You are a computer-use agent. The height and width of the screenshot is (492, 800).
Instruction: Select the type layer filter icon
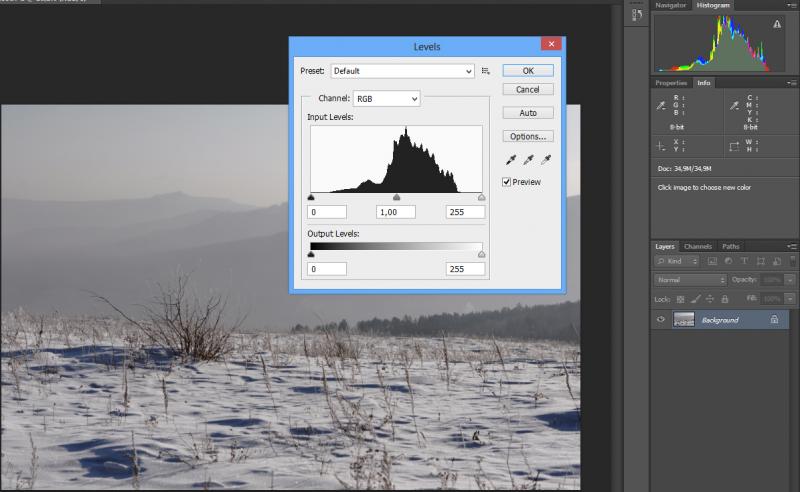click(x=744, y=261)
